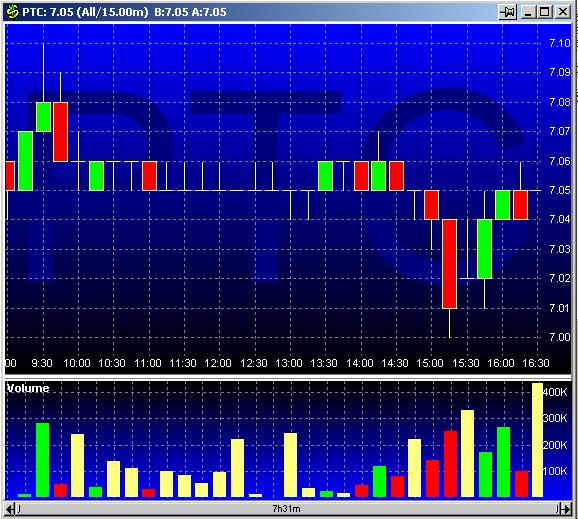Click the 7.01 price axis label

[560, 307]
